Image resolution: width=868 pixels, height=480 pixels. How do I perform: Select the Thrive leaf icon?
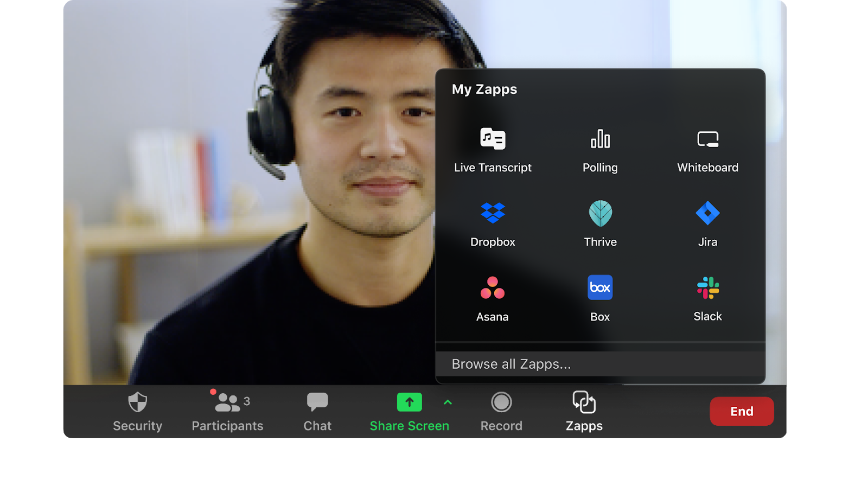pyautogui.click(x=600, y=213)
